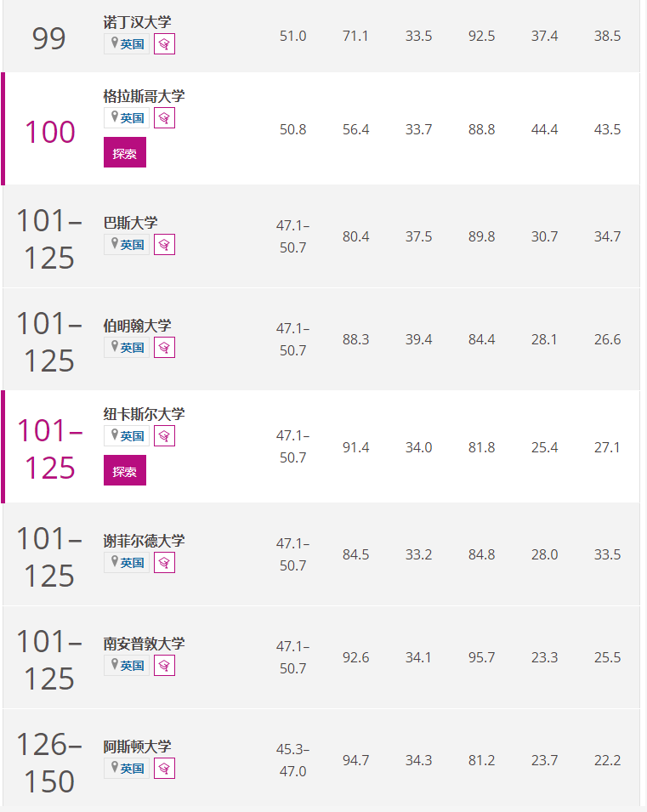Click graduation cap icon for 阿斯顿大学
647x812 pixels.
pos(164,769)
